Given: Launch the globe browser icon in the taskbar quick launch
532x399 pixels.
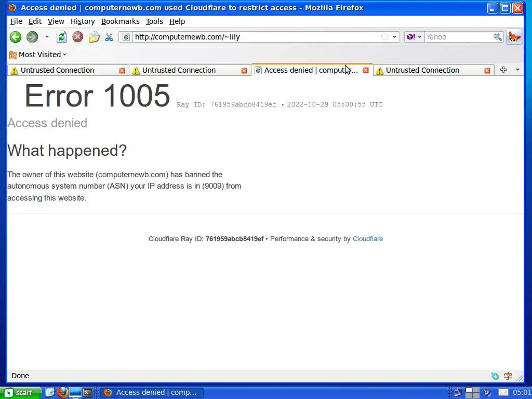Looking at the screenshot, I should [50, 393].
